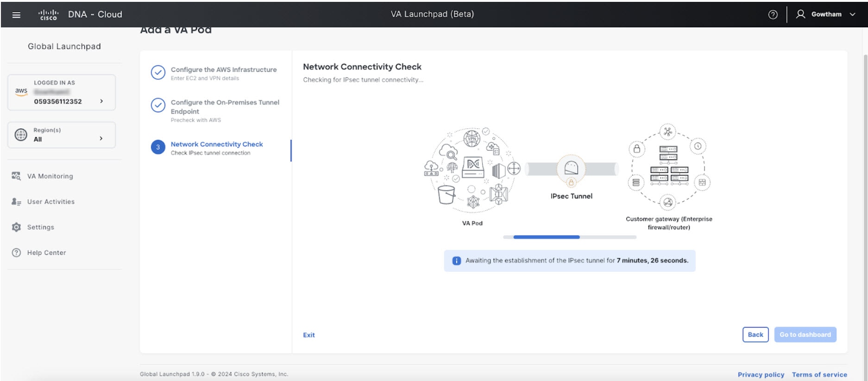Click the tunnel check progress bar
The image size is (868, 381).
click(570, 237)
